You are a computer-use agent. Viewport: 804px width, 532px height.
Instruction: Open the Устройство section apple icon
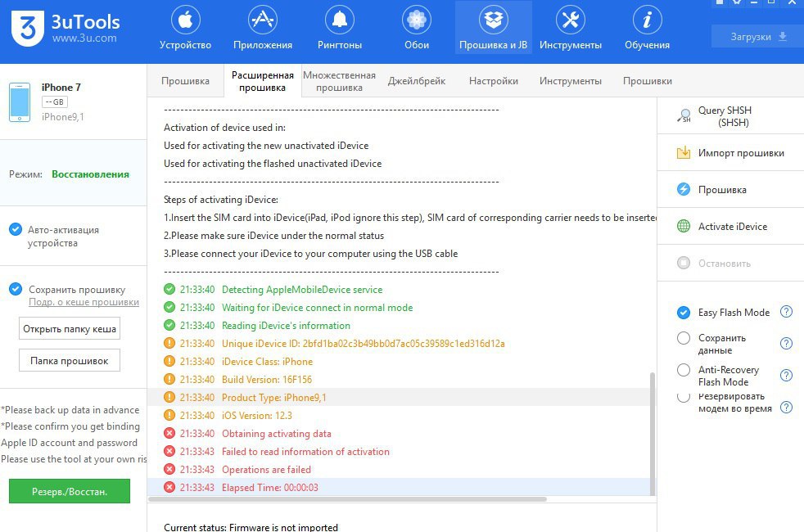click(x=185, y=20)
